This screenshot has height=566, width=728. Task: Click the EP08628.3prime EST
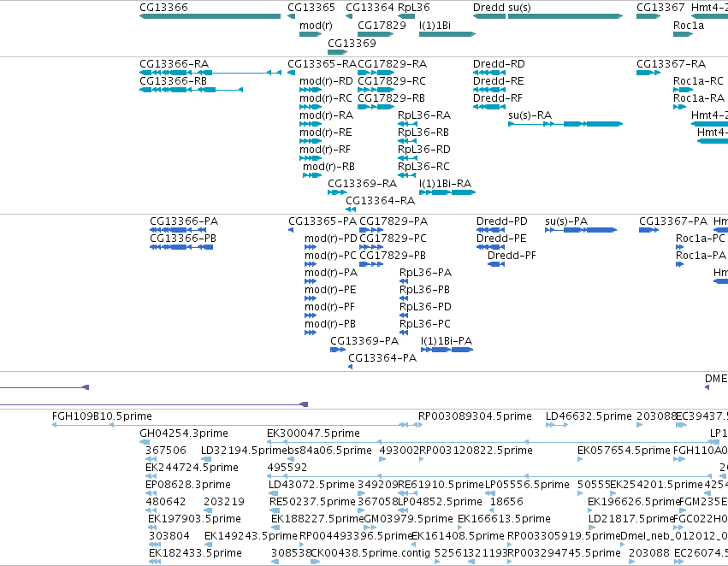coord(151,493)
